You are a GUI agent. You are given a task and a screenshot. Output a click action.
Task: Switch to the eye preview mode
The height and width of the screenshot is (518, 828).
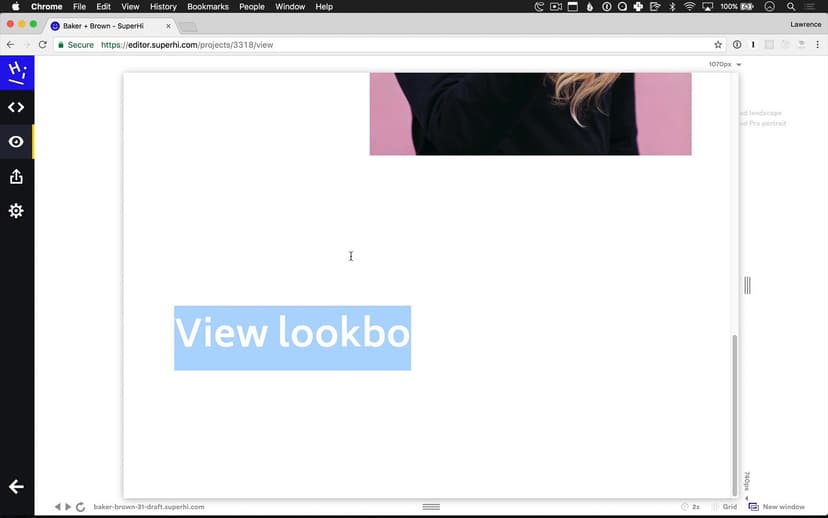tap(16, 142)
